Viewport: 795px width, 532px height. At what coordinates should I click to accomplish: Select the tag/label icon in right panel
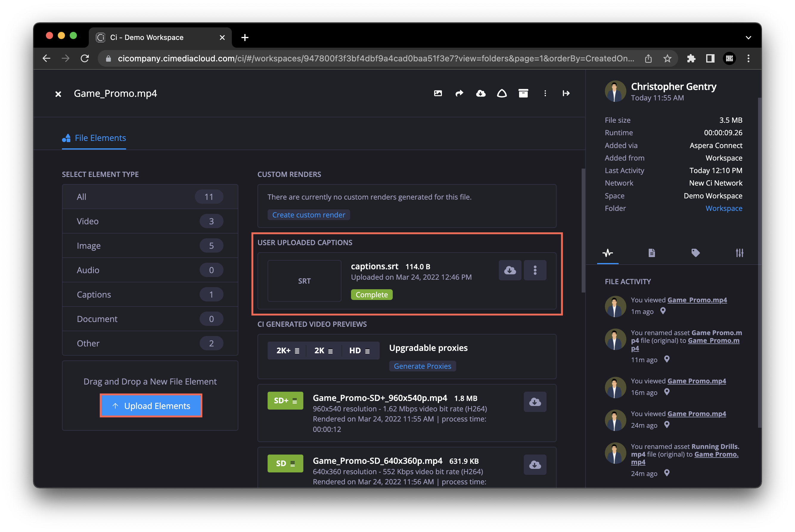(696, 252)
